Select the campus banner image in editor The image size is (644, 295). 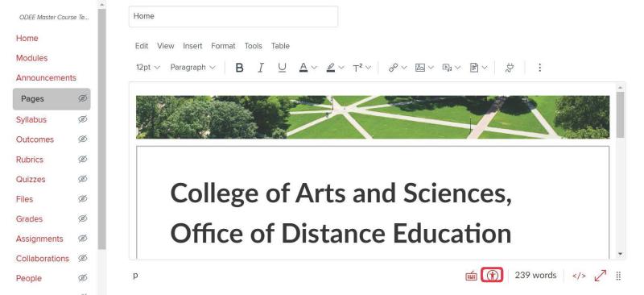pos(373,117)
